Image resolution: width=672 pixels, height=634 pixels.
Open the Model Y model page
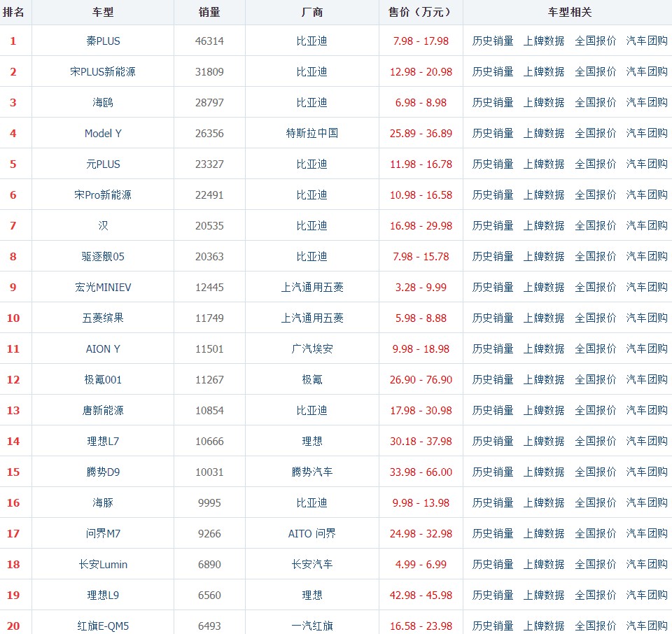pyautogui.click(x=103, y=134)
